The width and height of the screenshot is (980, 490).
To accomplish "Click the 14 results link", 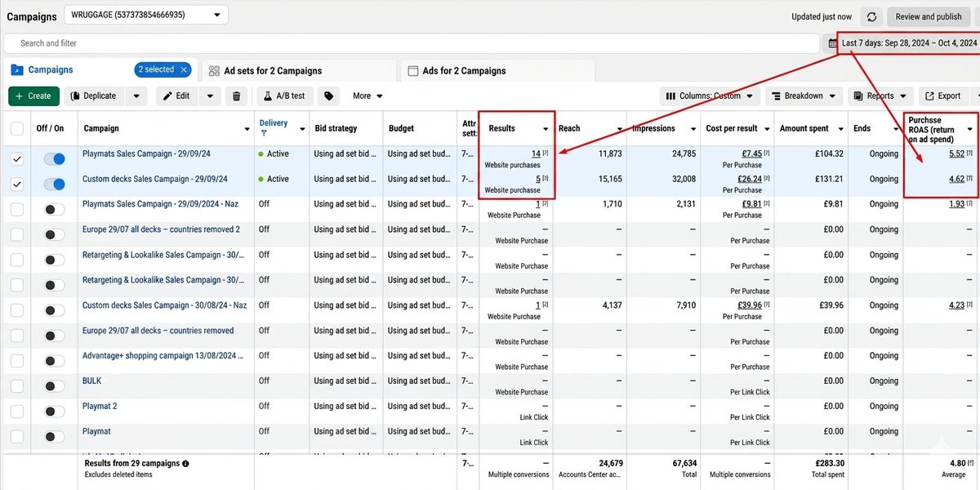I will coord(536,154).
